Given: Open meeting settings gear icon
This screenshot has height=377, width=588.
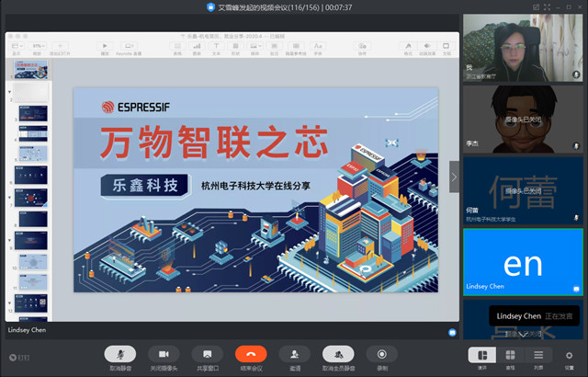Looking at the screenshot, I should pos(570,355).
